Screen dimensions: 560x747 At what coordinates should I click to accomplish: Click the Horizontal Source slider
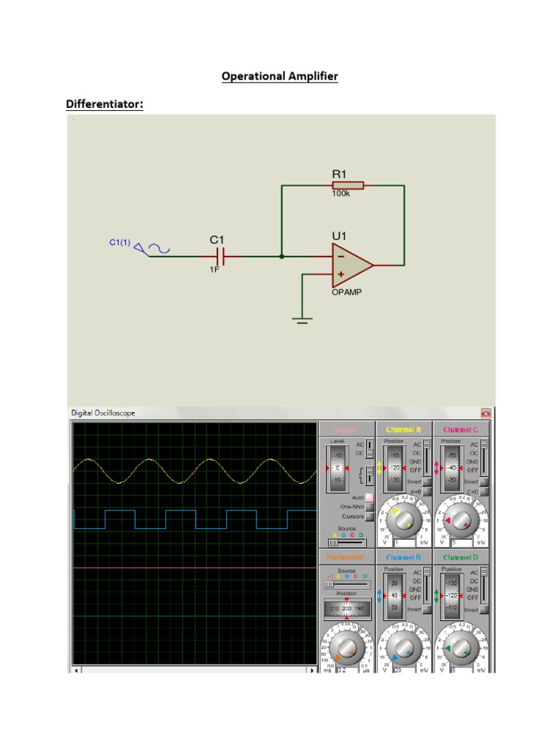tap(347, 584)
